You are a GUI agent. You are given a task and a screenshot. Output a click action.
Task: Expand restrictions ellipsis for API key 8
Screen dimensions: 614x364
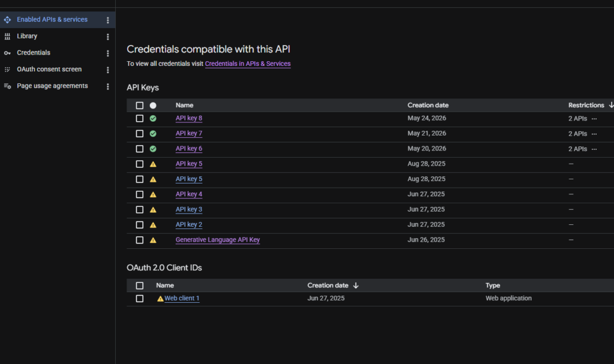[594, 119]
